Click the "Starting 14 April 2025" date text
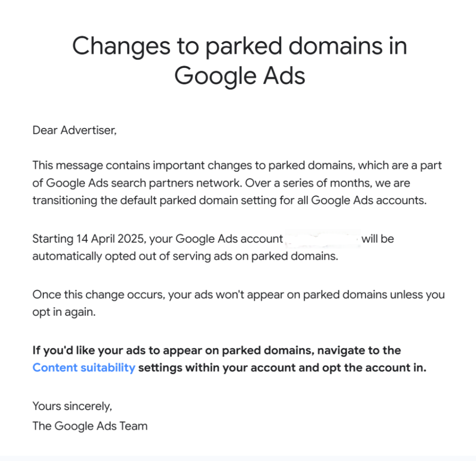 point(88,239)
